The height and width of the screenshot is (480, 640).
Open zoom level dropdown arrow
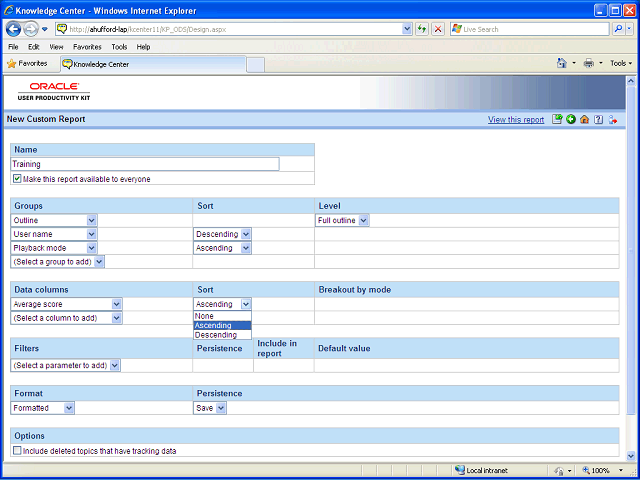click(x=621, y=470)
